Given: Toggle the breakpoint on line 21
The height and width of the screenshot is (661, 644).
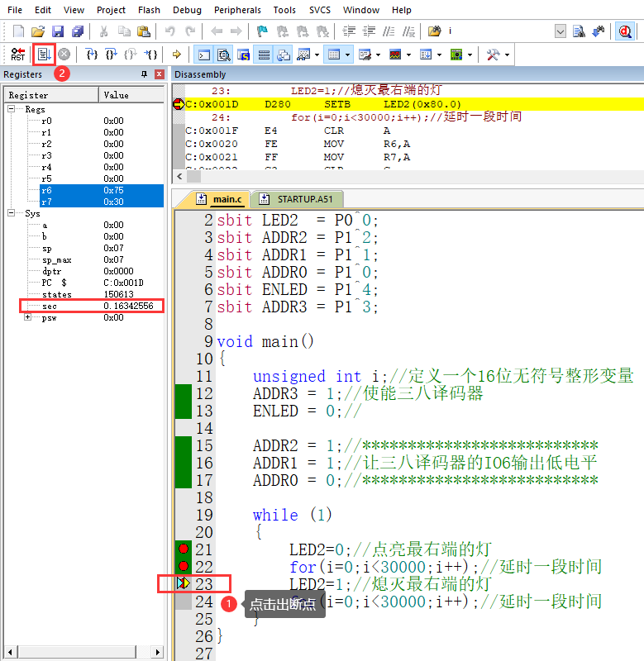Looking at the screenshot, I should pos(183,549).
